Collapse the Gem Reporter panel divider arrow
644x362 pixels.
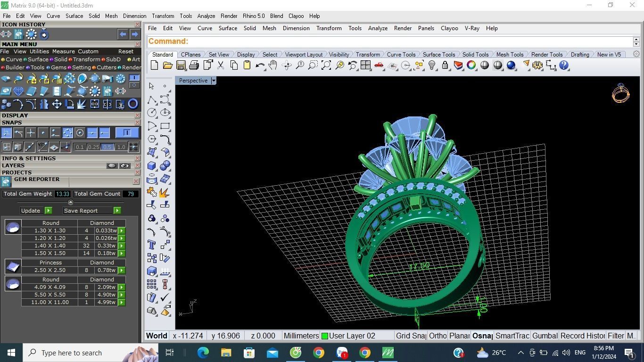click(x=71, y=202)
